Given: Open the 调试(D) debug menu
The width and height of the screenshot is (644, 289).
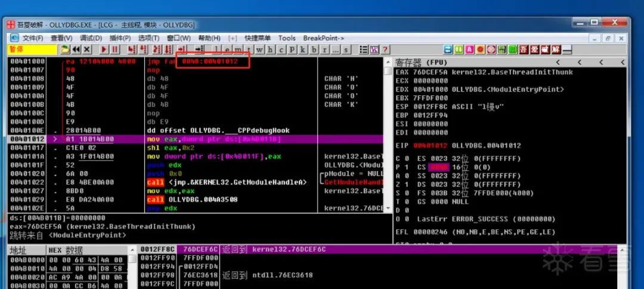Looking at the screenshot, I should coord(91,38).
